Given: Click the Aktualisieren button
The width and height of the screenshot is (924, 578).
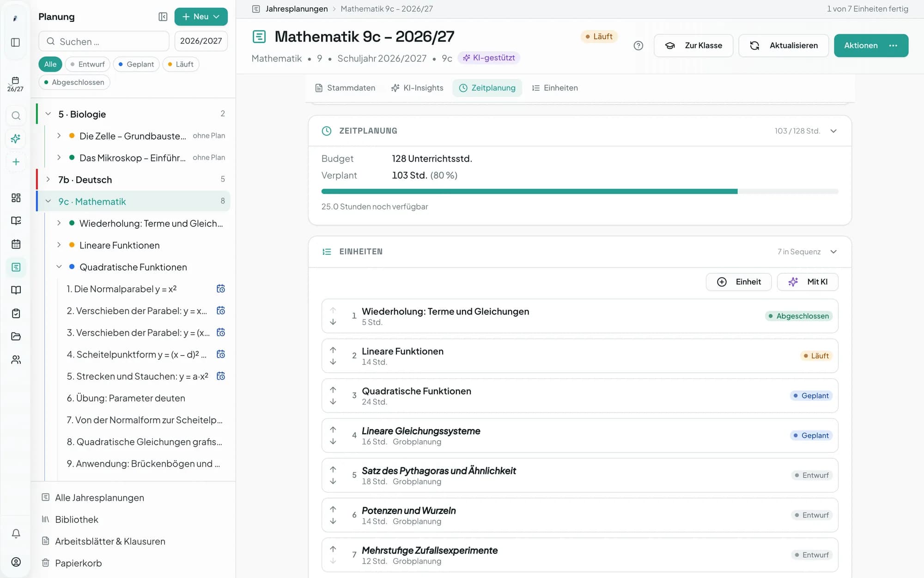Looking at the screenshot, I should click(x=784, y=45).
